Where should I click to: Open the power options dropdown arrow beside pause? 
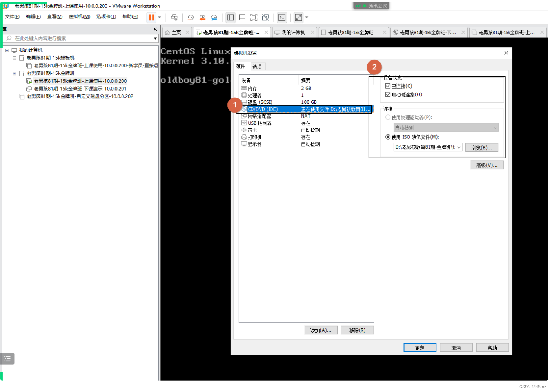(160, 17)
